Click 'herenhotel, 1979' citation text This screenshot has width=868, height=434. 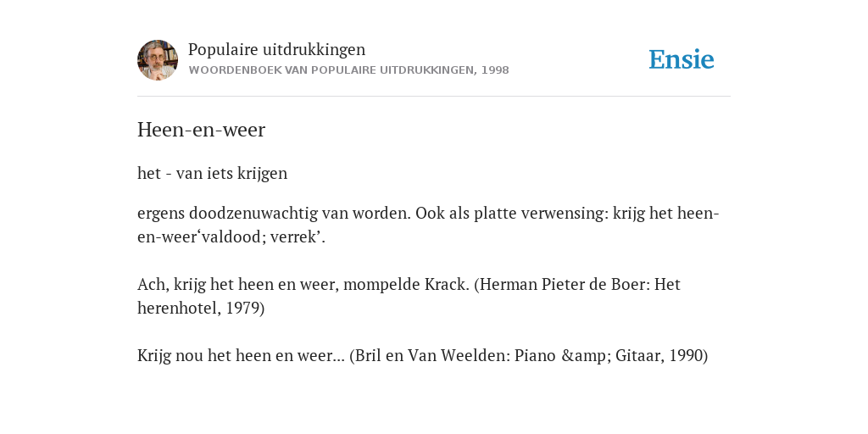pyautogui.click(x=201, y=308)
